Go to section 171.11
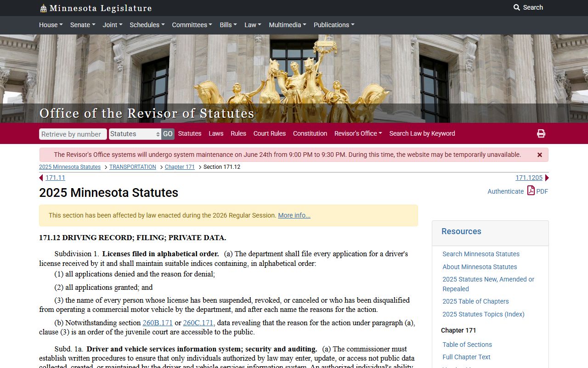This screenshot has height=368, width=588. click(x=55, y=178)
